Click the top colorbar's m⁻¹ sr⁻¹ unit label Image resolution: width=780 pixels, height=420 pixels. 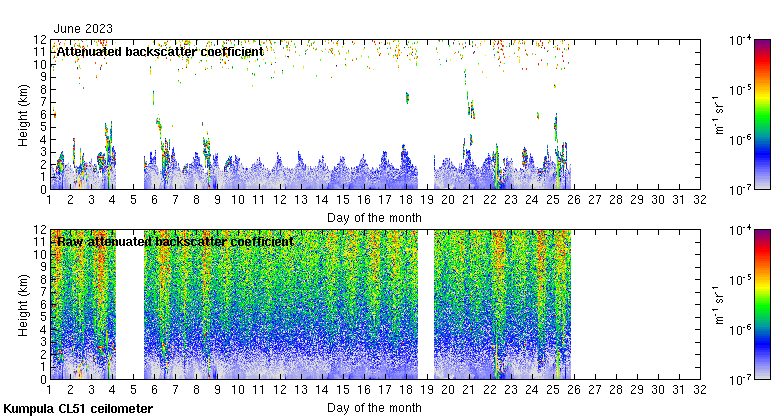point(715,114)
